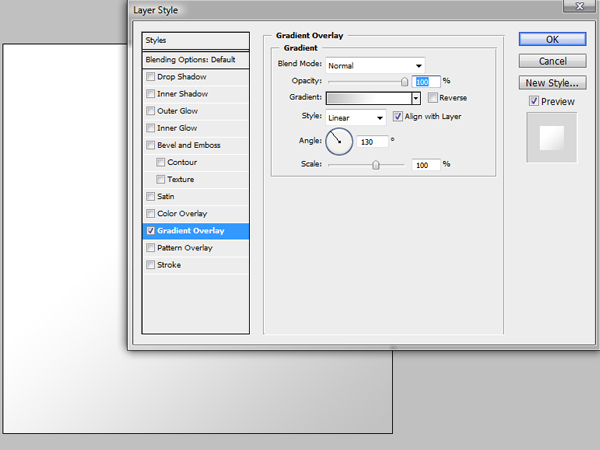The width and height of the screenshot is (600, 450).
Task: Open the Blend Mode dropdown
Action: click(375, 65)
